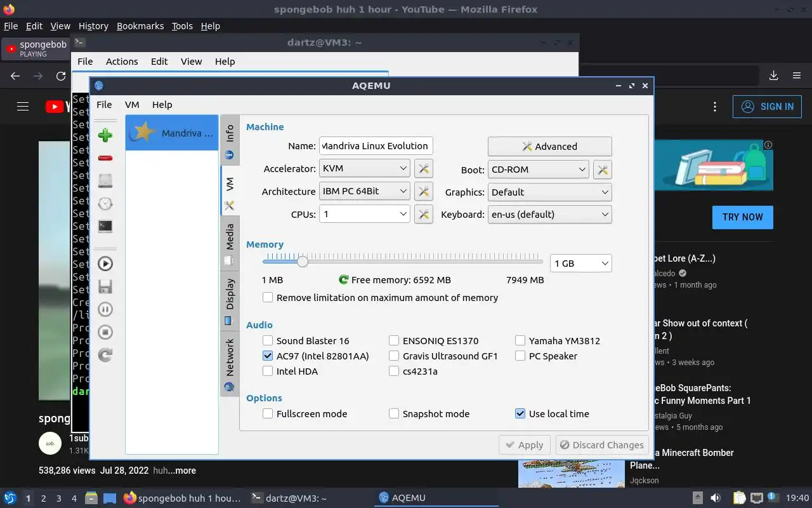Open Firefox downloads arrow icon

[x=774, y=76]
